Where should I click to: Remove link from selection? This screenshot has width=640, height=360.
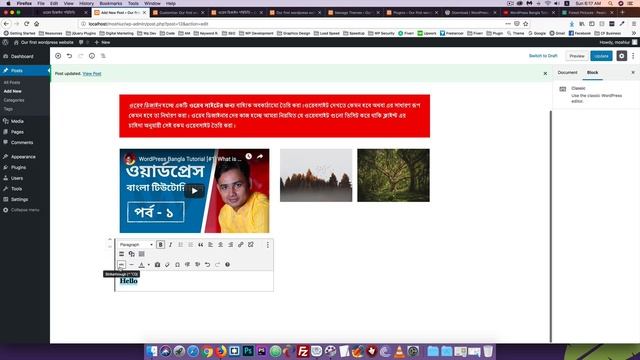[251, 244]
